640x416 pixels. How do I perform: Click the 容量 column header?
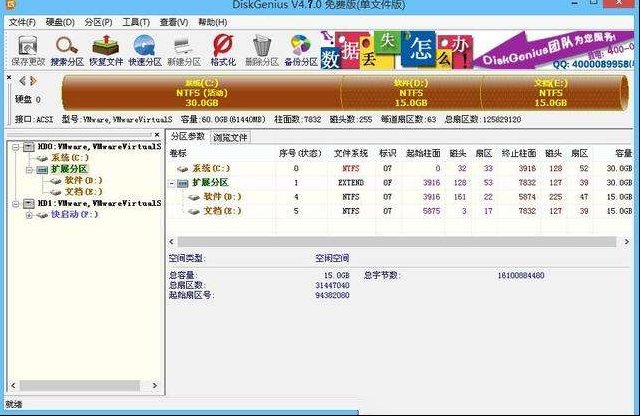[623, 153]
